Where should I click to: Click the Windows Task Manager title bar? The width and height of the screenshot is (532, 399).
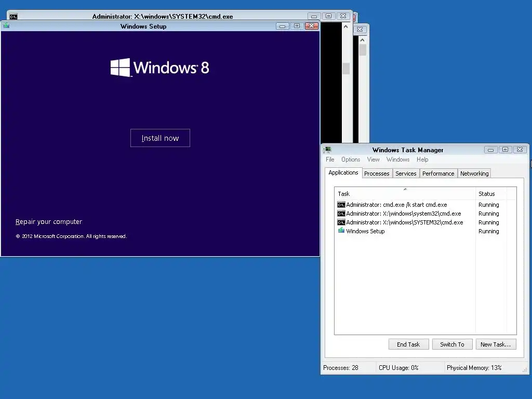click(x=407, y=150)
